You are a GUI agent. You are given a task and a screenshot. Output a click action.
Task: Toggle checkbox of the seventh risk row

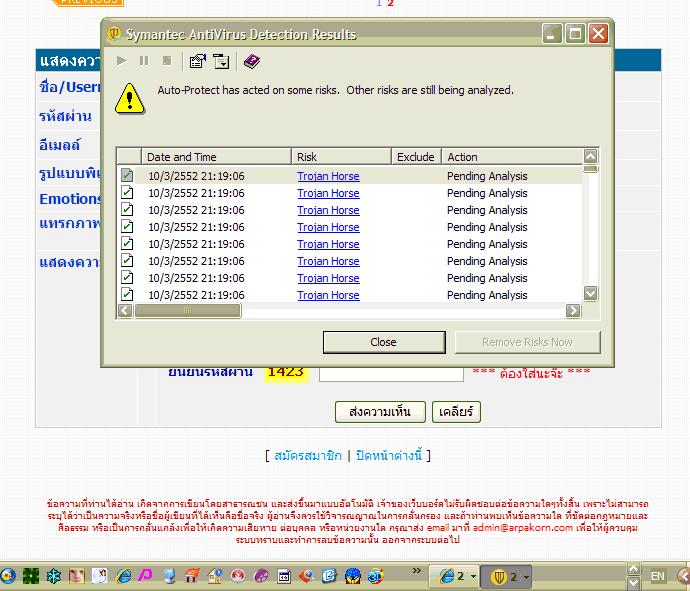click(127, 277)
